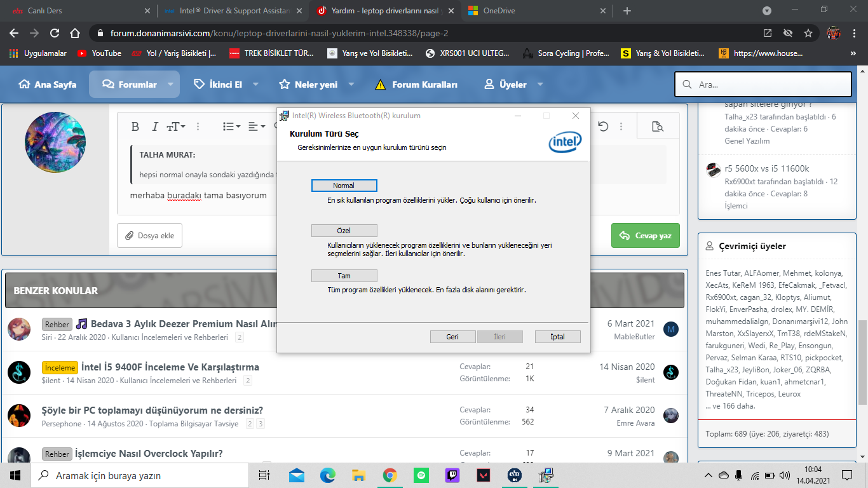868x488 pixels.
Task: Open the Uygulamalar apps bookmark
Action: [x=38, y=53]
